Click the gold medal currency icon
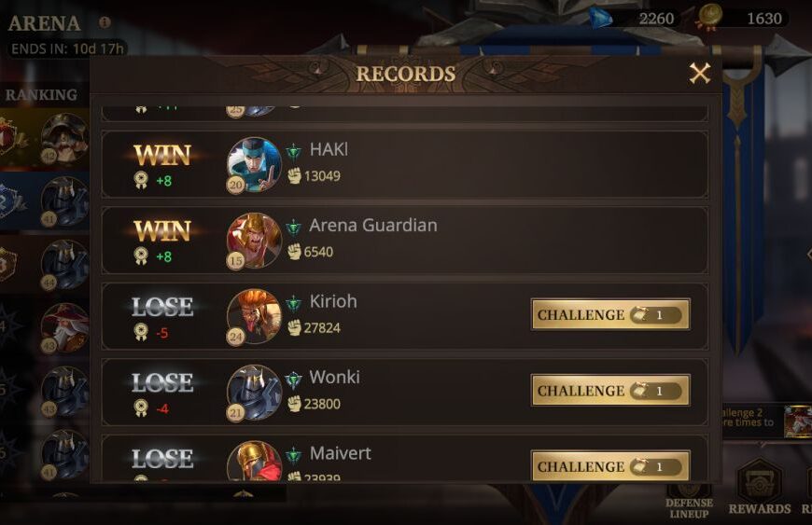The image size is (812, 525). click(709, 18)
